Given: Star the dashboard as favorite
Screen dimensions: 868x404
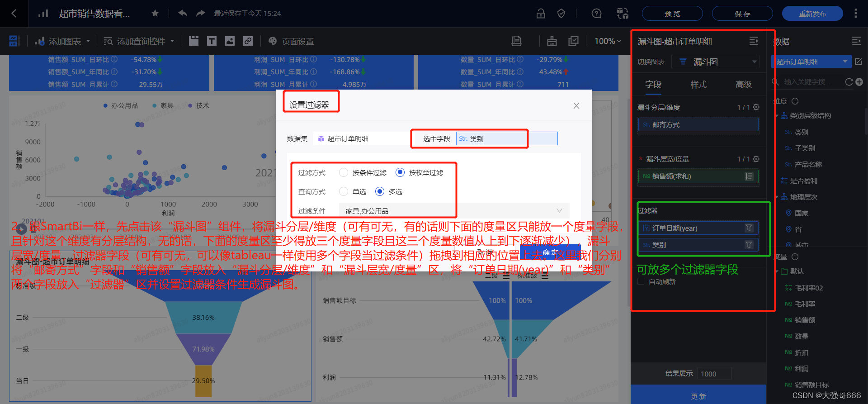Looking at the screenshot, I should (155, 14).
